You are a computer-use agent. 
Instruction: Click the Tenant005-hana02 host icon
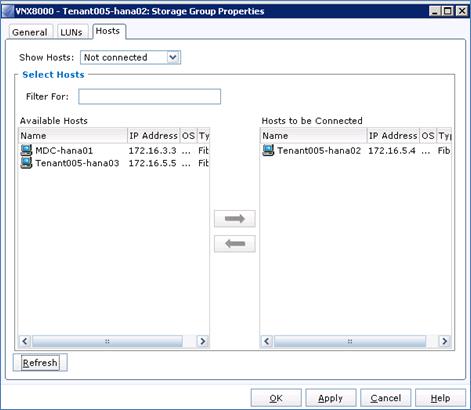[x=268, y=150]
